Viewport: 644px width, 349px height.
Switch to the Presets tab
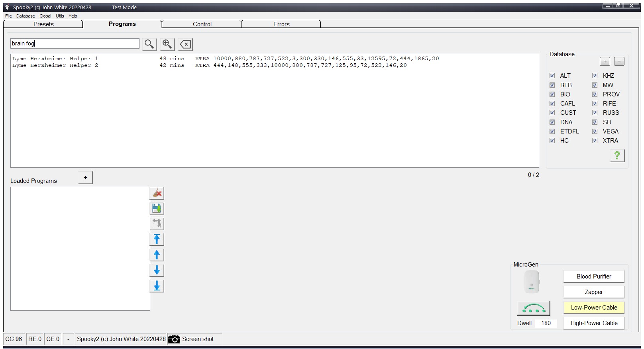(43, 24)
